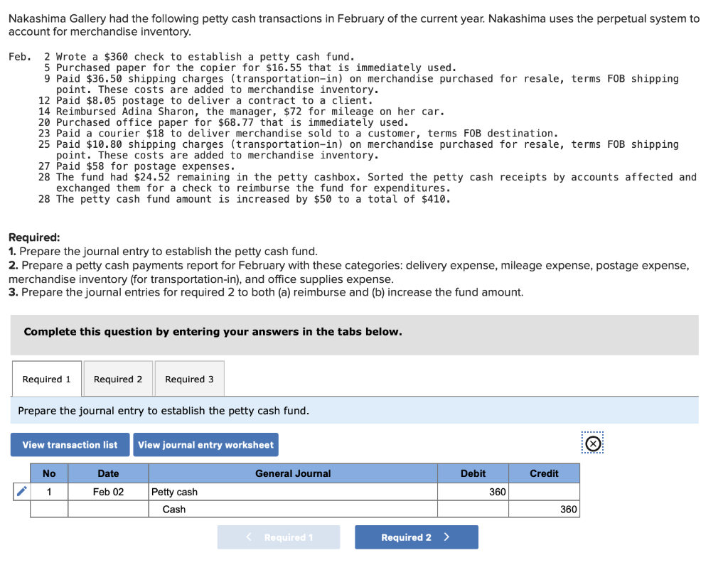Click entry number 1 cell
The height and width of the screenshot is (565, 728).
click(x=49, y=492)
